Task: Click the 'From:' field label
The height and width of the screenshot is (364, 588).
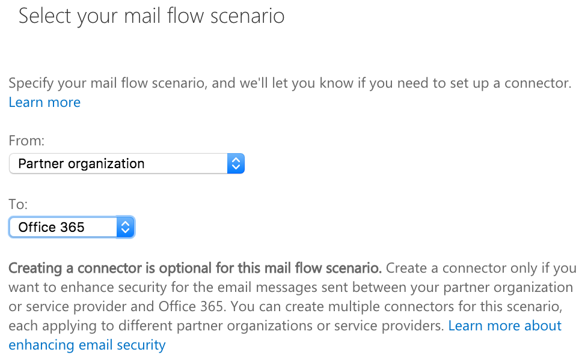Action: coord(26,141)
